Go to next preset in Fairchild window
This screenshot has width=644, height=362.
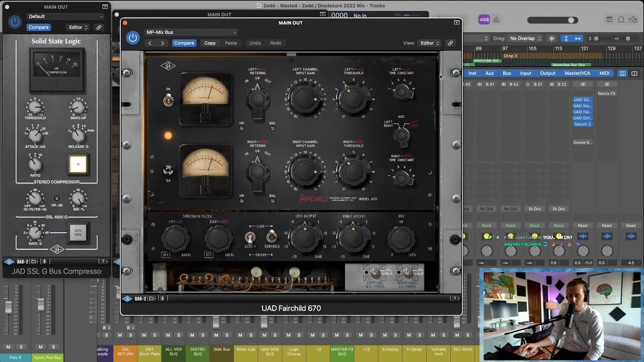pyautogui.click(x=162, y=43)
